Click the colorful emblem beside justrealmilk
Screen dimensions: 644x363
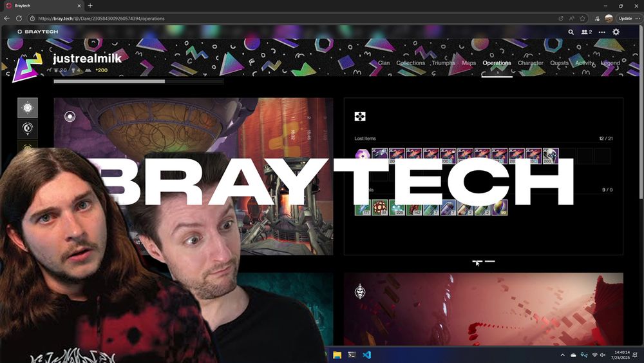click(27, 68)
